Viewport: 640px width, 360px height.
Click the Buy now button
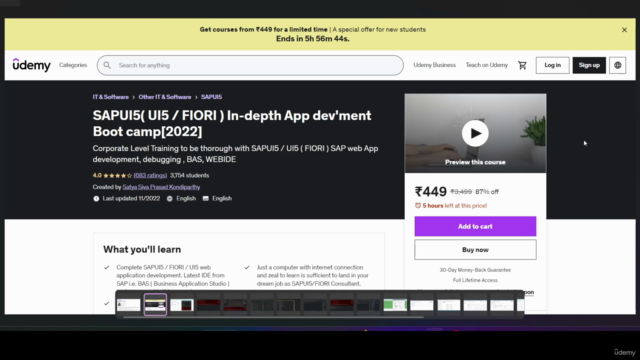[x=475, y=249]
